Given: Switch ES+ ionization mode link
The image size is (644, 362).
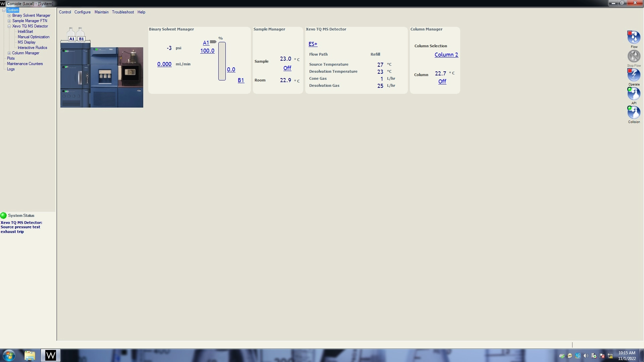Looking at the screenshot, I should pyautogui.click(x=313, y=44).
